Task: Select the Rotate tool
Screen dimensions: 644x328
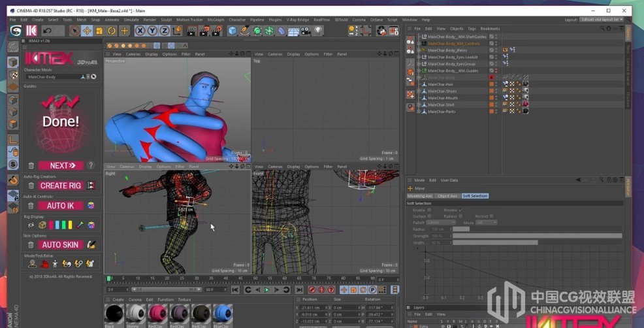Action: (112, 31)
